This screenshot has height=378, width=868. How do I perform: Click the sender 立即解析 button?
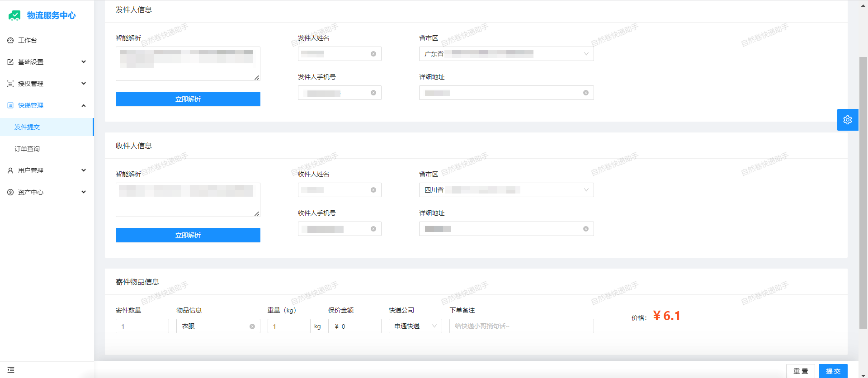click(188, 99)
